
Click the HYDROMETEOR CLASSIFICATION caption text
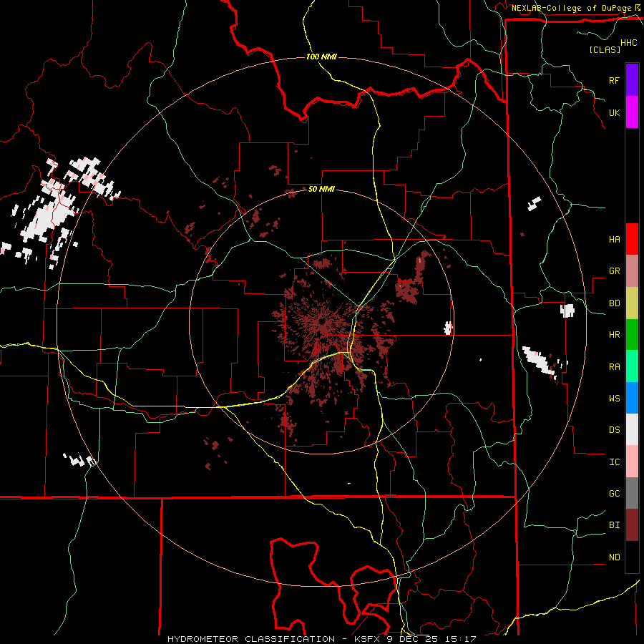[251, 639]
